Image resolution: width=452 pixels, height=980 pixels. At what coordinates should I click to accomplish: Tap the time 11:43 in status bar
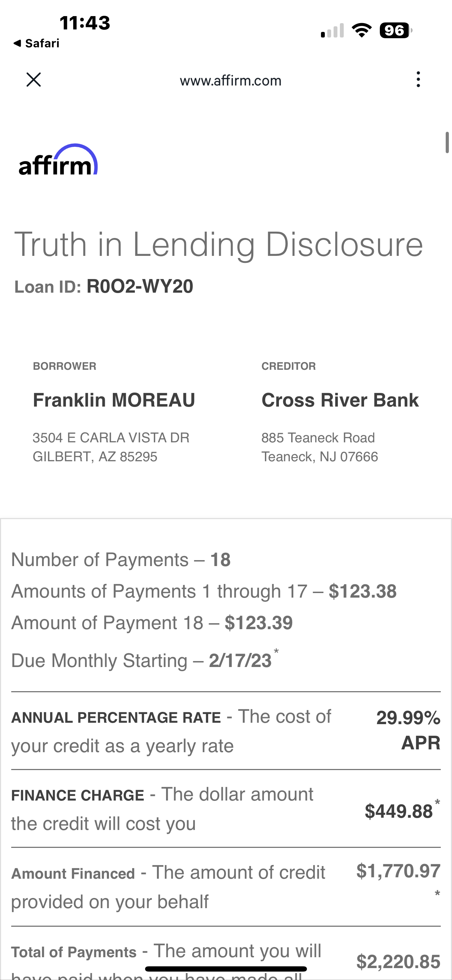(85, 23)
